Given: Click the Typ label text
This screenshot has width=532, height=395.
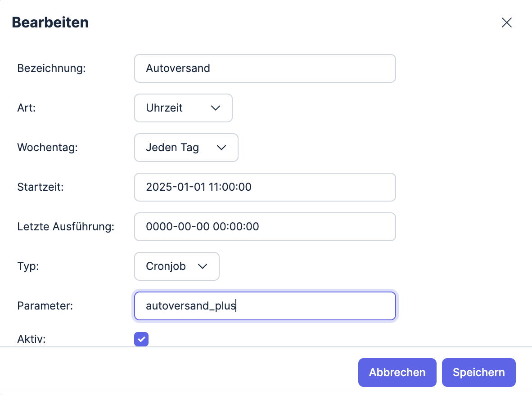Looking at the screenshot, I should tap(28, 266).
